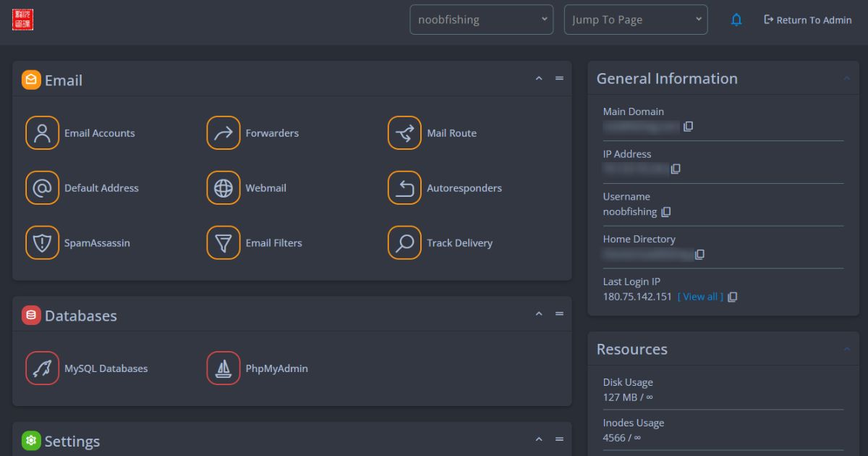Launch PhpMyAdmin from its sailboat icon
868x456 pixels.
tap(224, 368)
